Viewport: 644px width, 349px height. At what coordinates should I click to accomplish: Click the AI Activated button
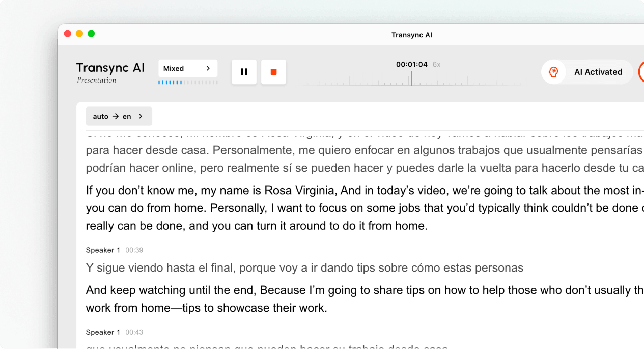click(x=587, y=72)
